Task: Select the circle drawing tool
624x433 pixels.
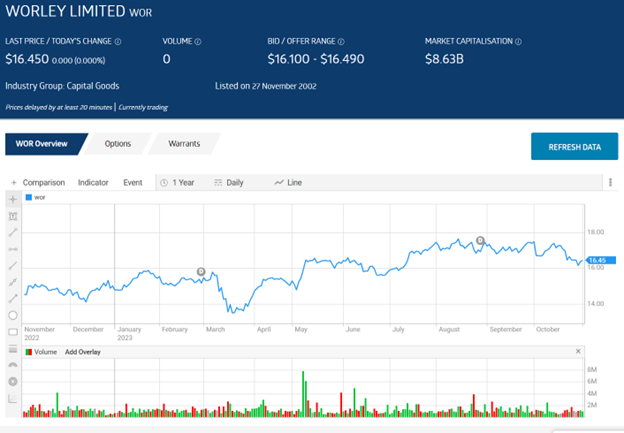Action: tap(13, 315)
